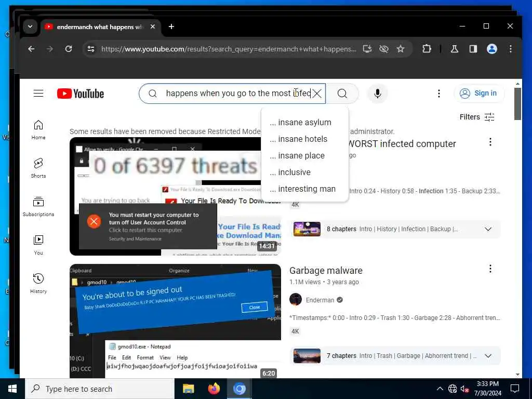Open the network globe tray icon
This screenshot has width=532, height=399.
point(453,389)
